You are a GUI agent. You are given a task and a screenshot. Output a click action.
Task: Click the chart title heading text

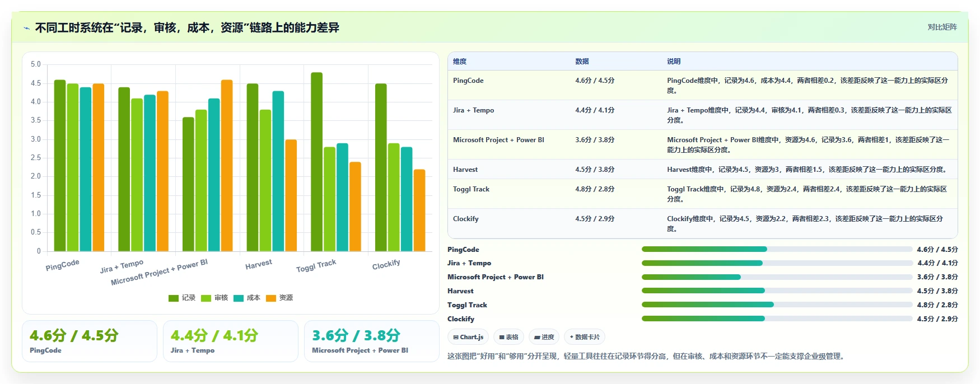pyautogui.click(x=187, y=27)
